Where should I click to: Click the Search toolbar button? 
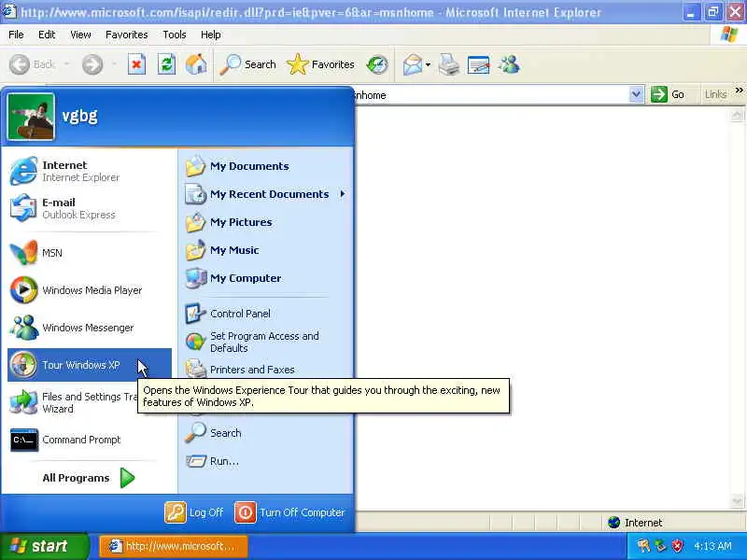pos(248,64)
